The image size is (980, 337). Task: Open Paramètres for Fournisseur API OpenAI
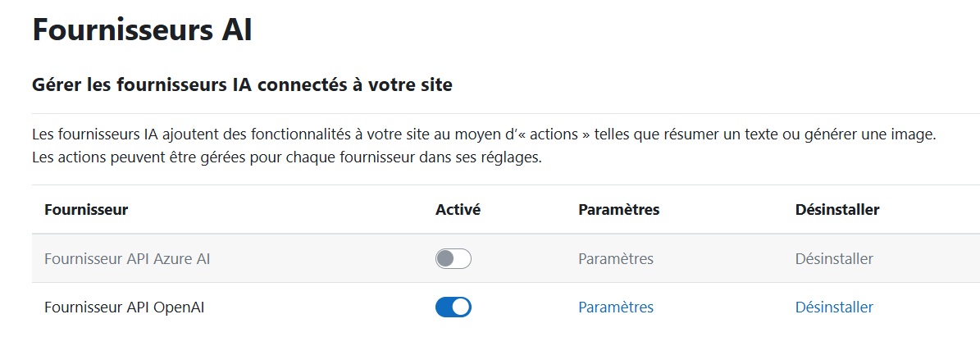(x=615, y=307)
